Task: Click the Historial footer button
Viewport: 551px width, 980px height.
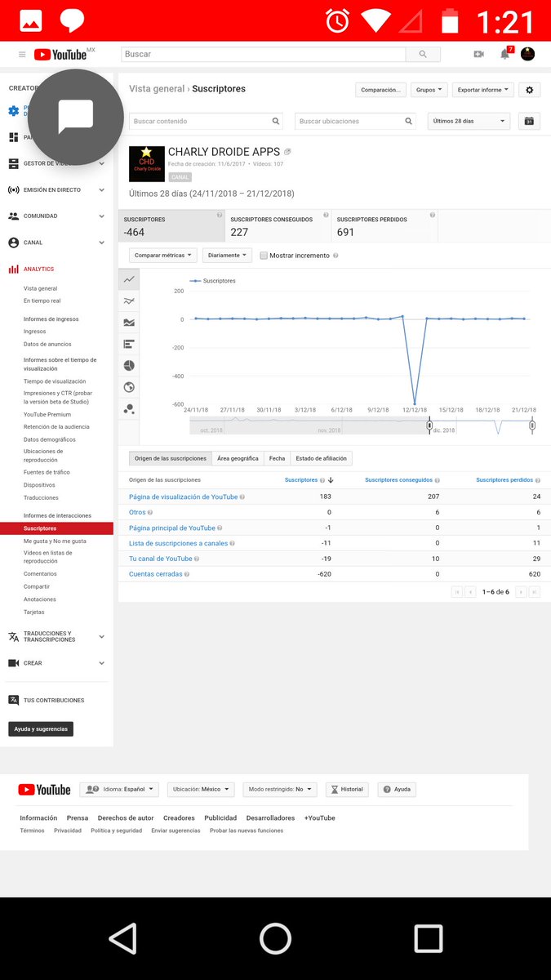Action: [347, 790]
